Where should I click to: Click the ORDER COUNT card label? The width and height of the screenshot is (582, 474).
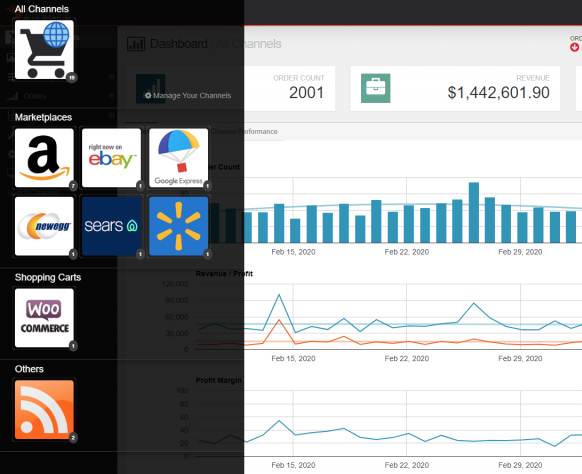pyautogui.click(x=299, y=78)
